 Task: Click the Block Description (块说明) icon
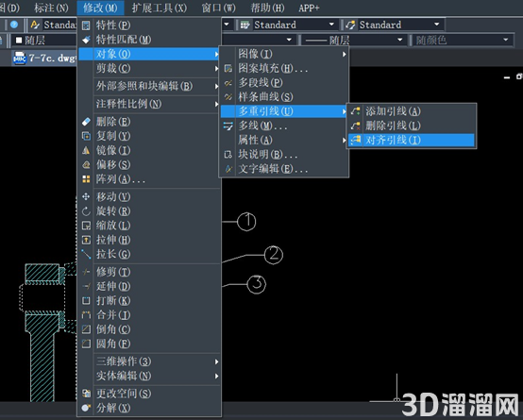(x=228, y=155)
